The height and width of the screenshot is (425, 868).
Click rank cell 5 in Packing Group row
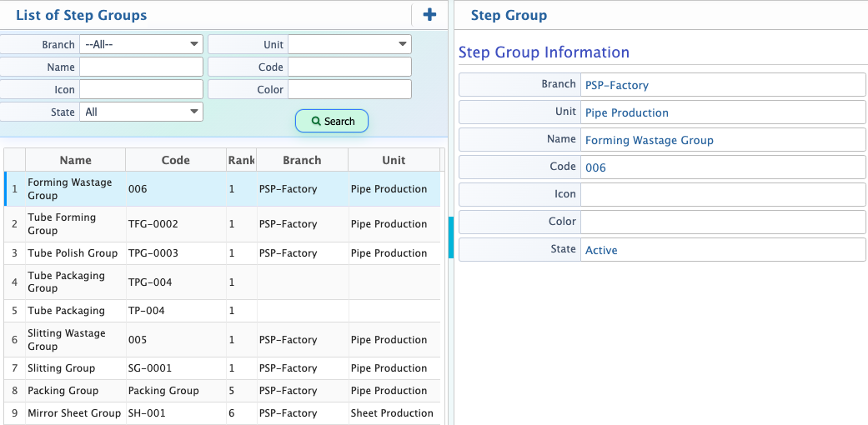coord(241,391)
